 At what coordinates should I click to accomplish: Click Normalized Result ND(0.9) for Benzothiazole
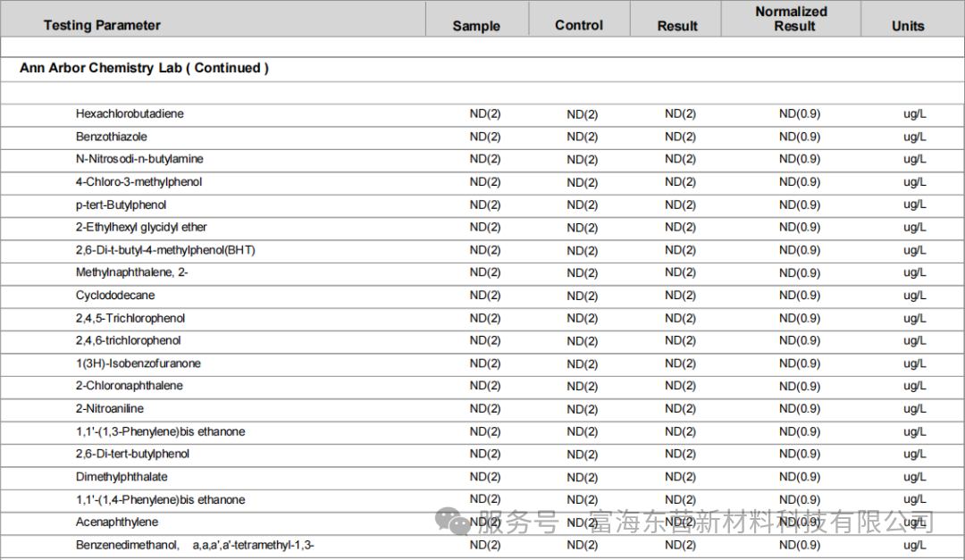tap(800, 137)
